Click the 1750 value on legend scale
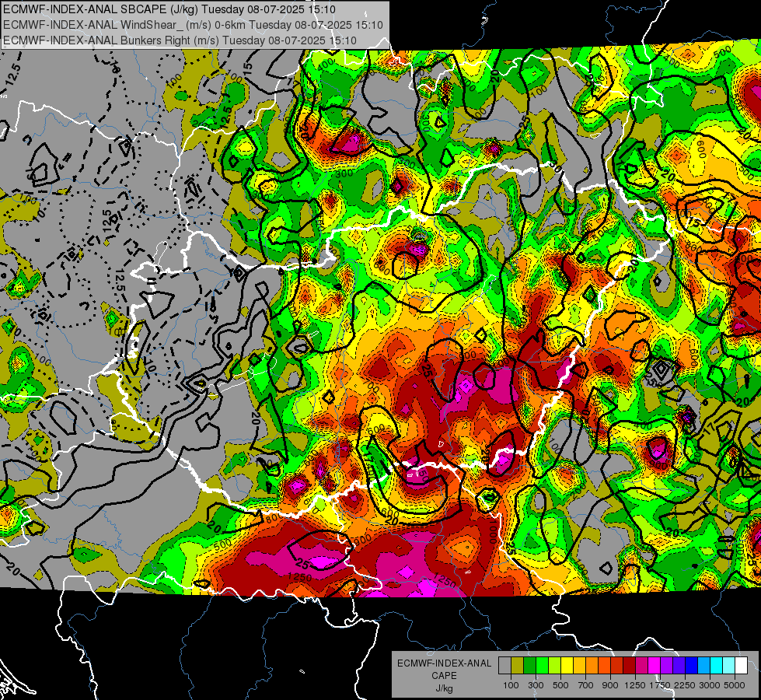This screenshot has height=700, width=761. tap(660, 685)
